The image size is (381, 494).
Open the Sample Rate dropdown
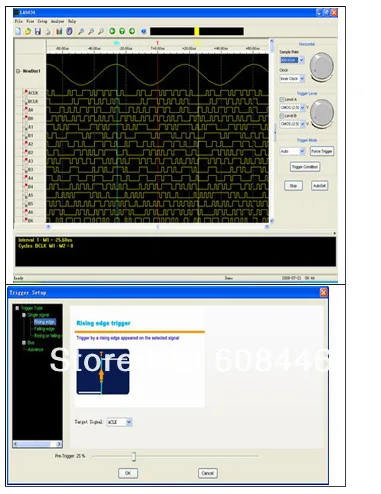pyautogui.click(x=292, y=60)
